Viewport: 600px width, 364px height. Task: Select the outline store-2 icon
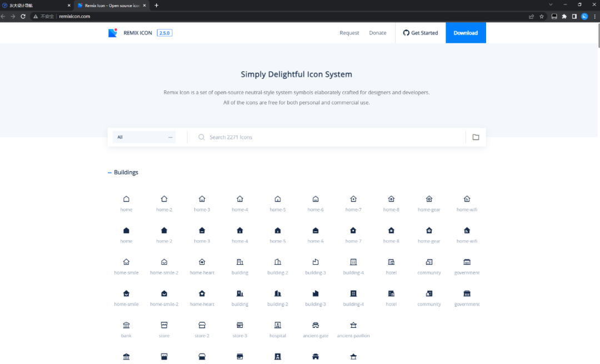click(x=202, y=325)
